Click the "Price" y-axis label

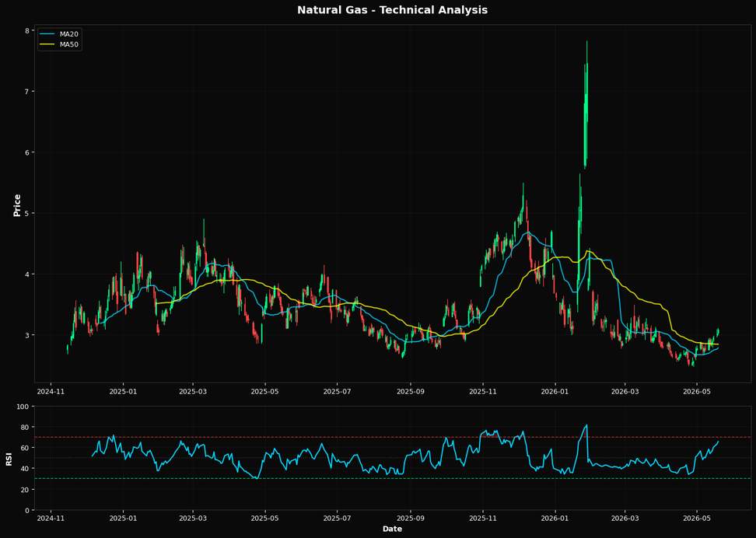(x=17, y=205)
